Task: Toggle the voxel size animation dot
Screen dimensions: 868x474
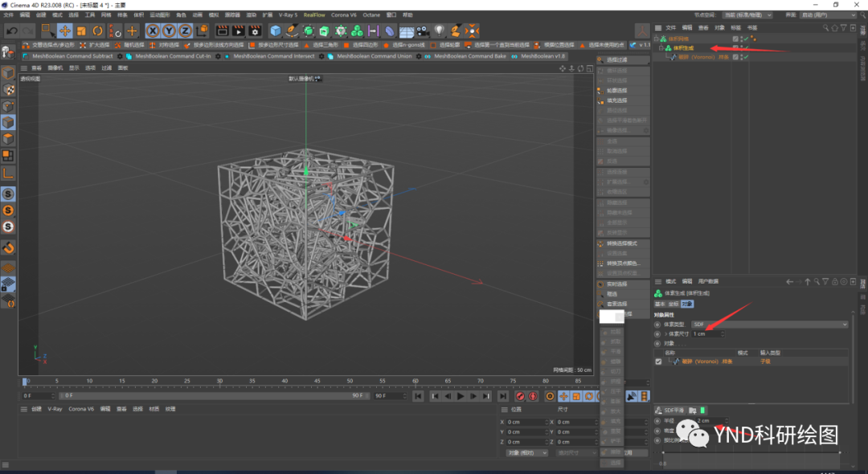Action: click(x=657, y=334)
